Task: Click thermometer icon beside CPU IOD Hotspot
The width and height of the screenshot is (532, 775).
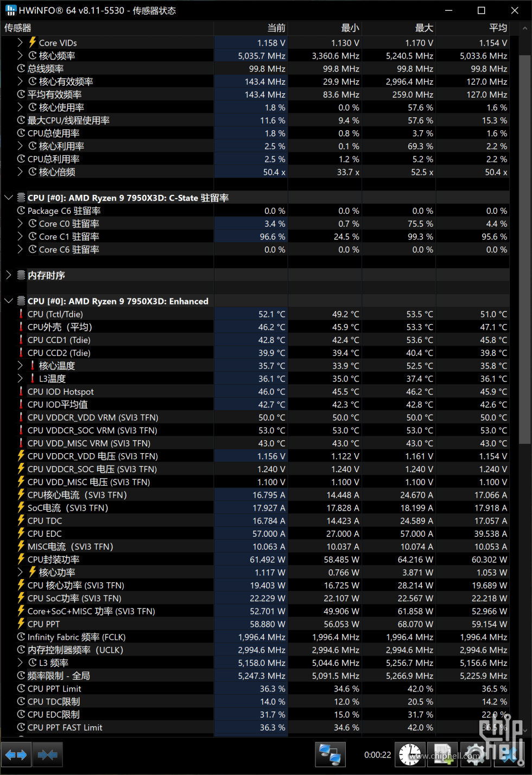Action: (x=21, y=392)
